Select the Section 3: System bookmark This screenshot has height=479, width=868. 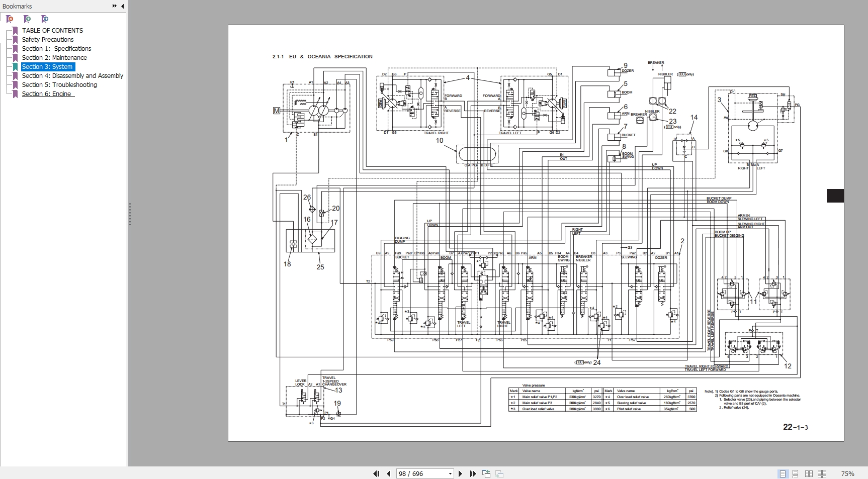pyautogui.click(x=47, y=66)
